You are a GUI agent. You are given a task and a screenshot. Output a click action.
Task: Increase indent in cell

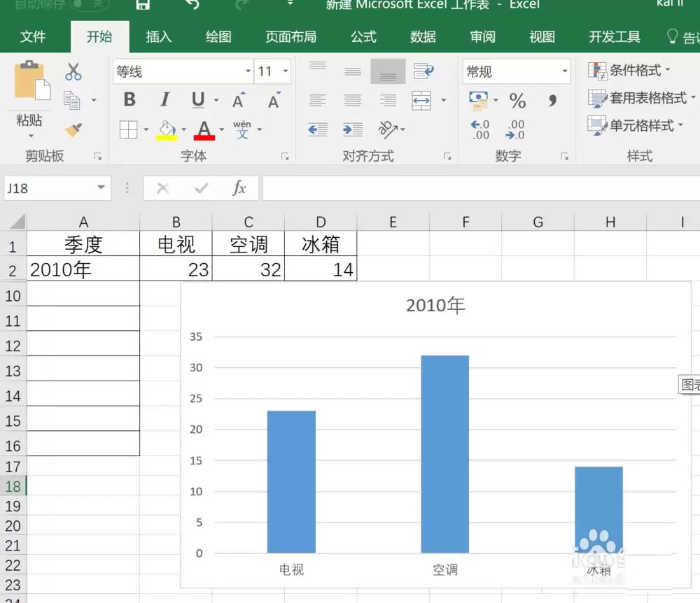[x=353, y=130]
